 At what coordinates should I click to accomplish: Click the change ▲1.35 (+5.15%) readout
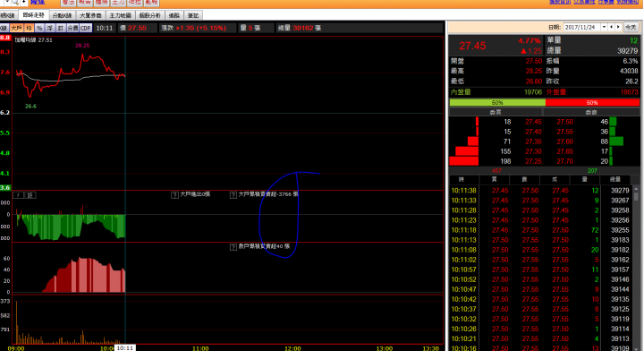pos(201,28)
